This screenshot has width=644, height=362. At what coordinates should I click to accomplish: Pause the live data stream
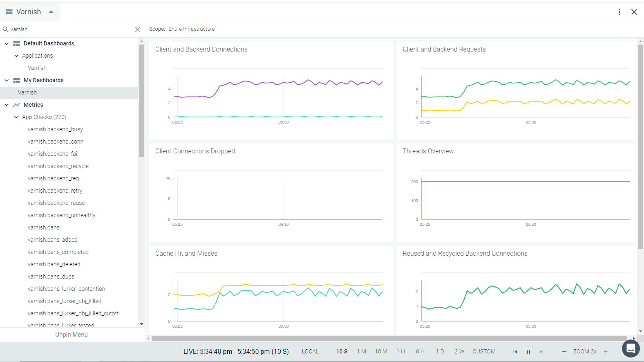click(x=528, y=352)
